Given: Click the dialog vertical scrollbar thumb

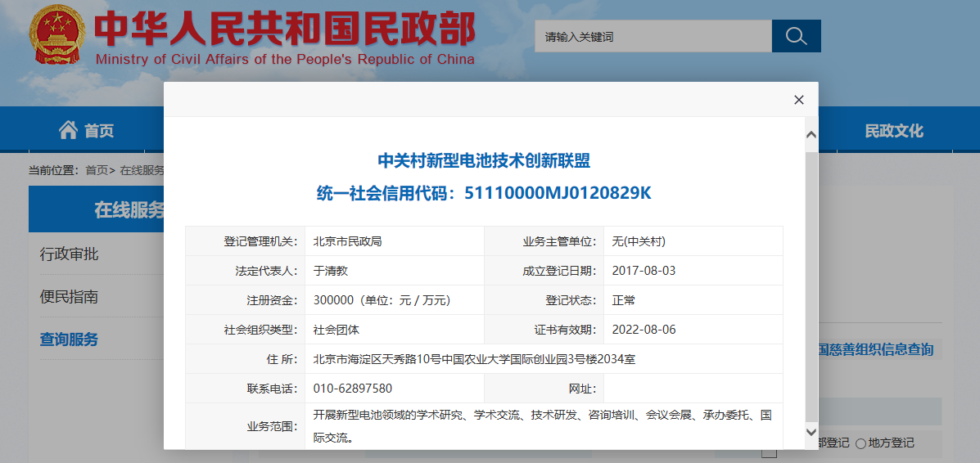Looking at the screenshot, I should pos(811,286).
